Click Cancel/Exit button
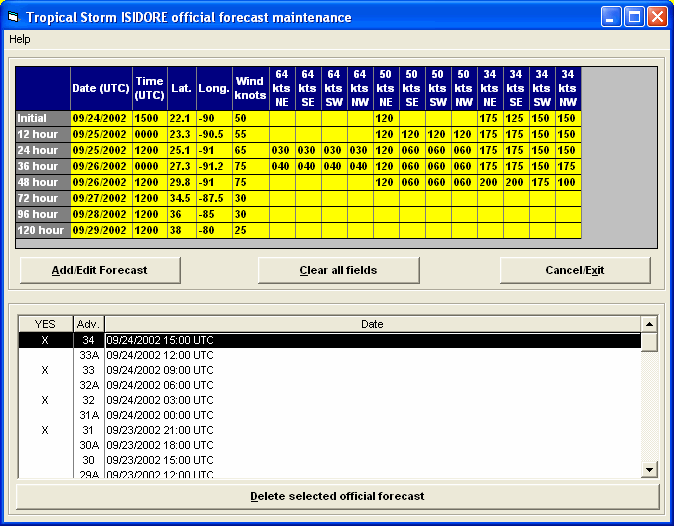 tap(575, 270)
